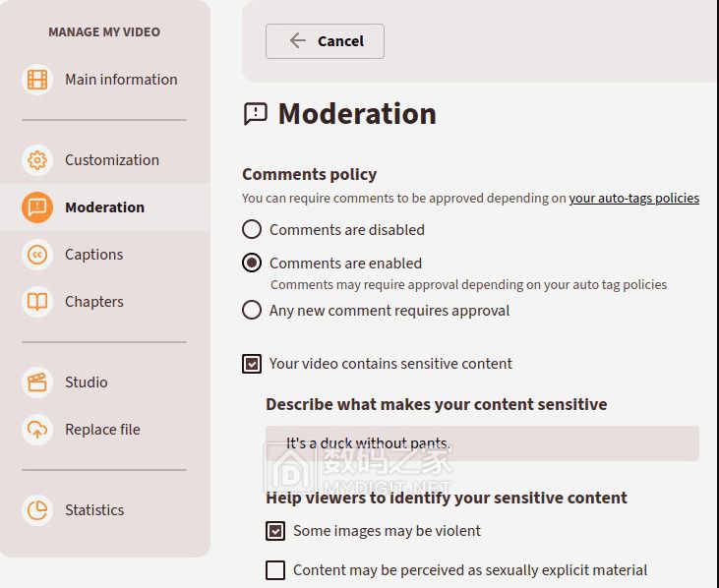Uncheck Your video contains sensitive content
The width and height of the screenshot is (719, 588).
[x=252, y=364]
